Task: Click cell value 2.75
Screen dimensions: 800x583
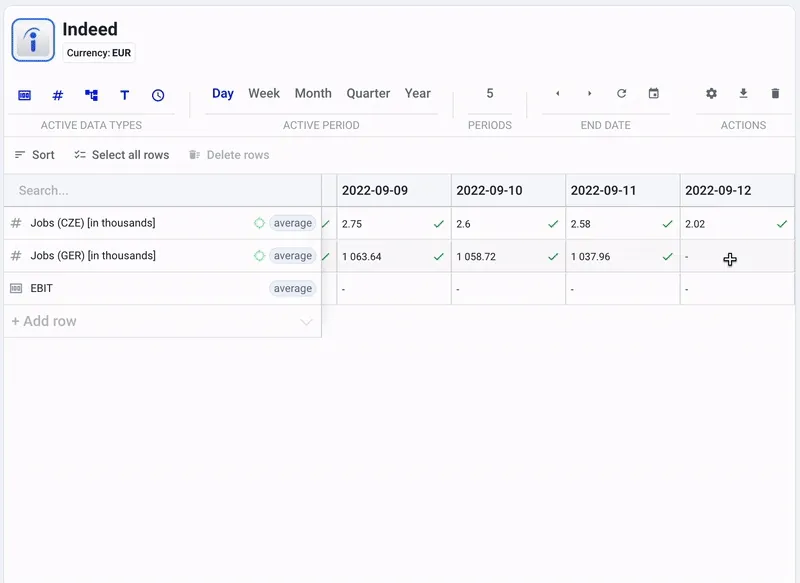Action: pos(352,224)
